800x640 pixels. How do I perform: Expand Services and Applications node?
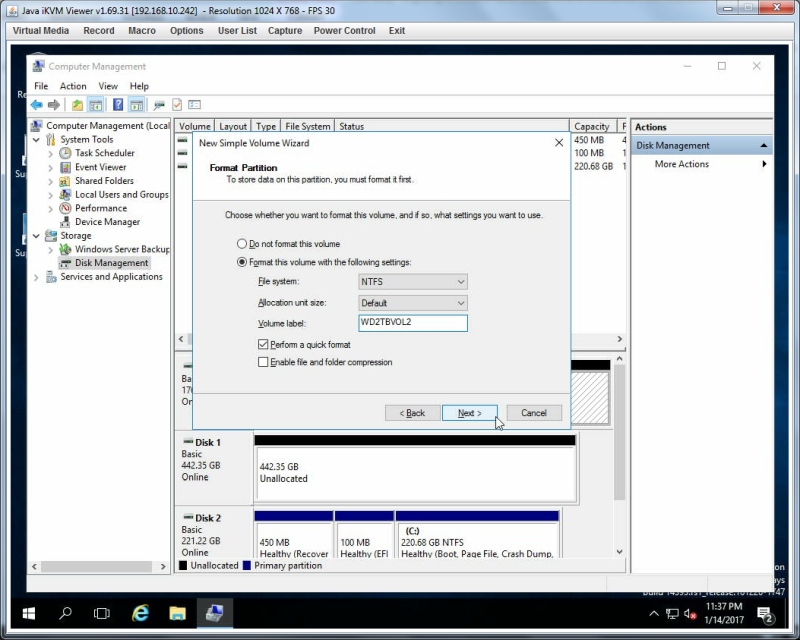(x=36, y=277)
